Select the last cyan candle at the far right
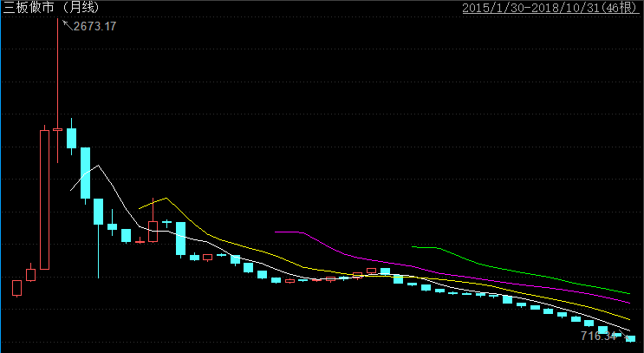This screenshot has width=644, height=353. [630, 339]
